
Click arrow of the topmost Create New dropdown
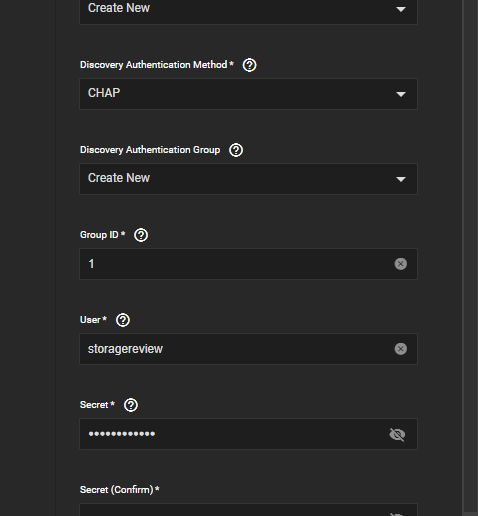[x=401, y=9]
